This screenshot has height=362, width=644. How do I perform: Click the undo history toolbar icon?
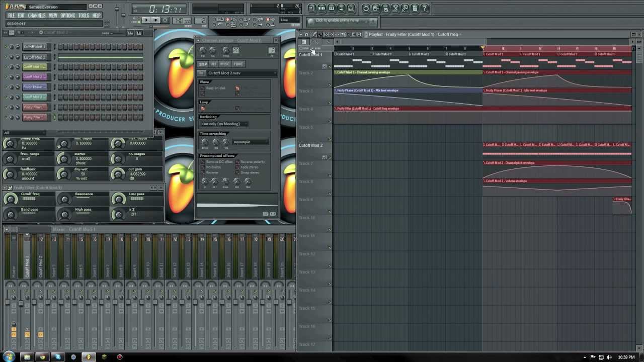(x=366, y=8)
